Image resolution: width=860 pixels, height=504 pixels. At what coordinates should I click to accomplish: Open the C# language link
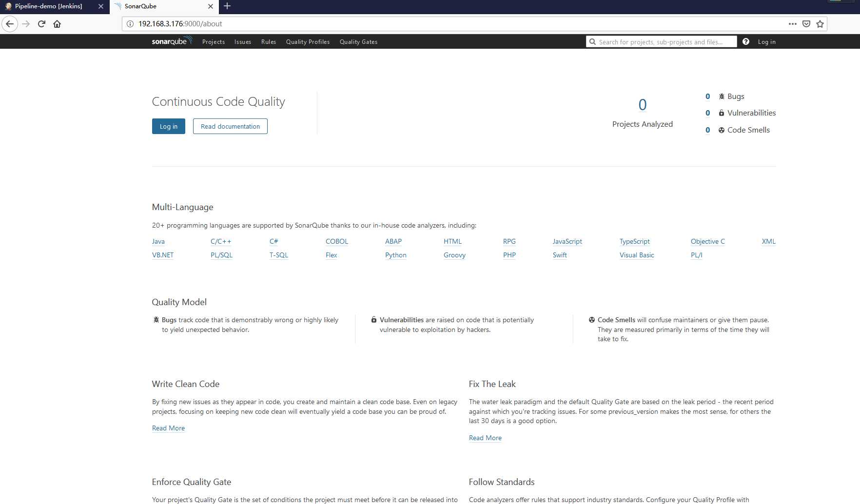pos(274,241)
